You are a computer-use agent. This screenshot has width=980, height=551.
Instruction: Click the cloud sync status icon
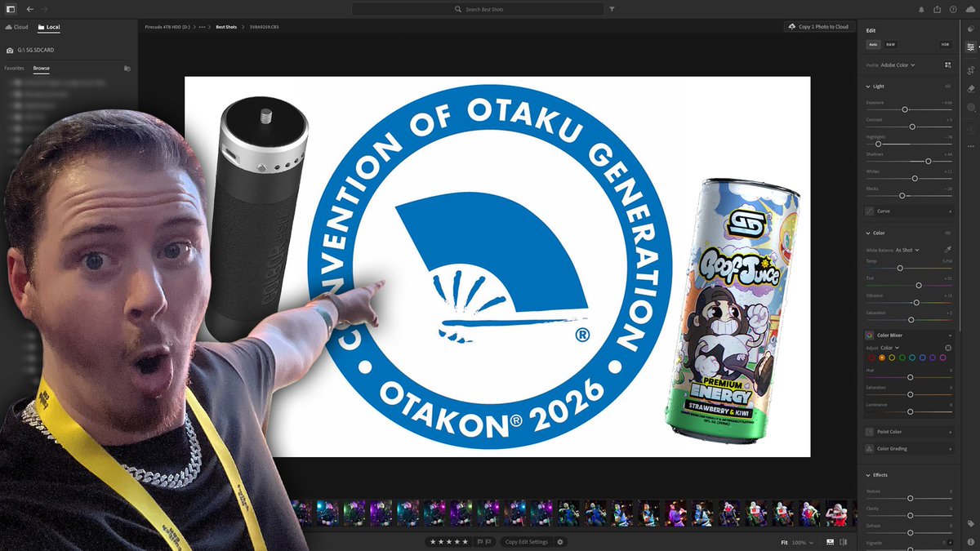969,9
